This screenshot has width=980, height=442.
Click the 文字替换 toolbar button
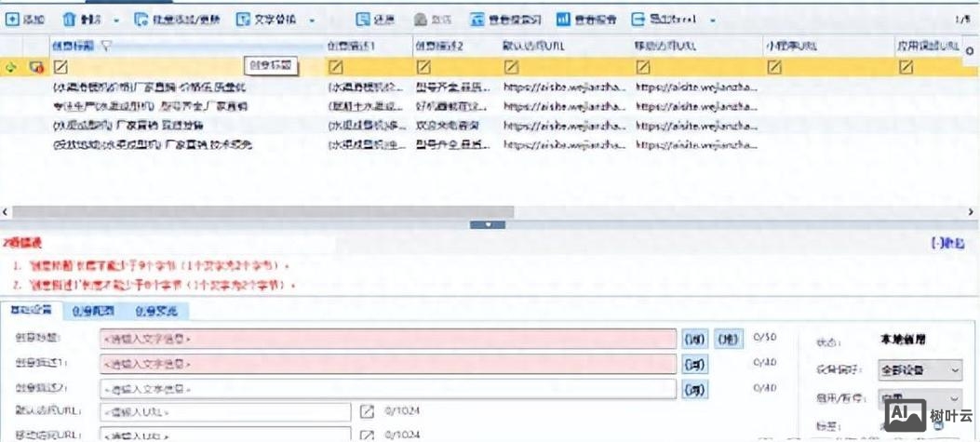267,20
